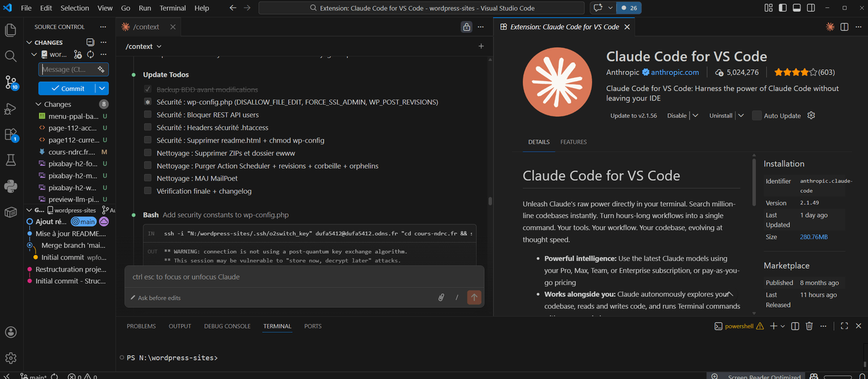Open the Terminal menu in the menu bar
The image size is (868, 379).
click(172, 8)
